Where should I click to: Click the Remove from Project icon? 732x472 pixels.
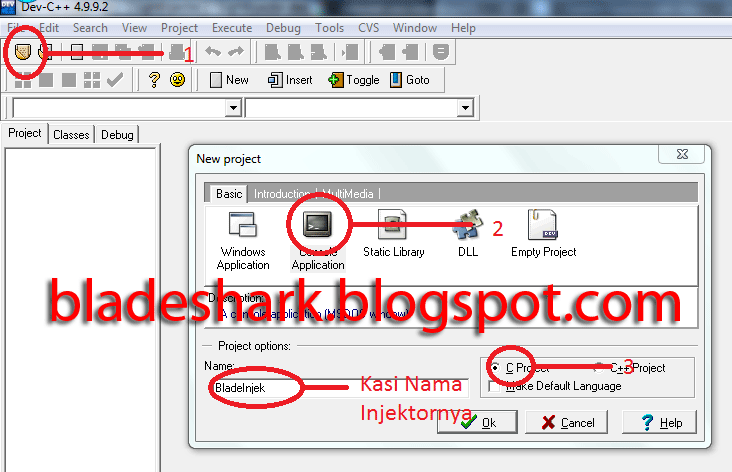(x=410, y=52)
